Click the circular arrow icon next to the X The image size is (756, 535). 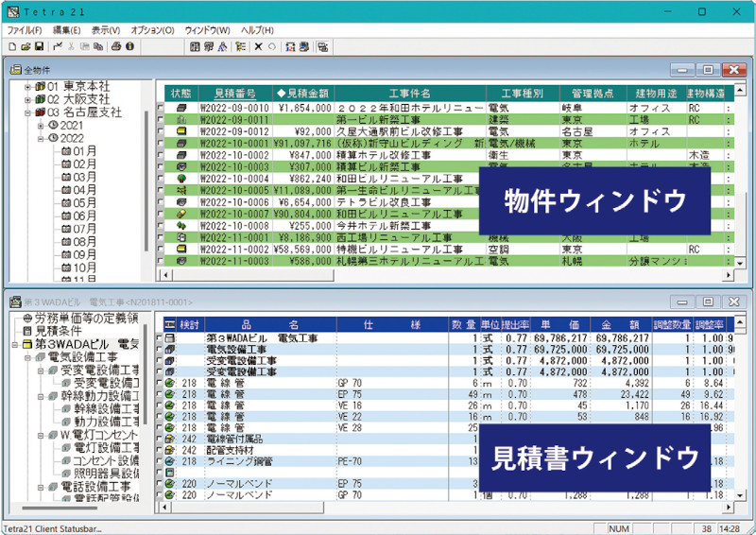(272, 47)
